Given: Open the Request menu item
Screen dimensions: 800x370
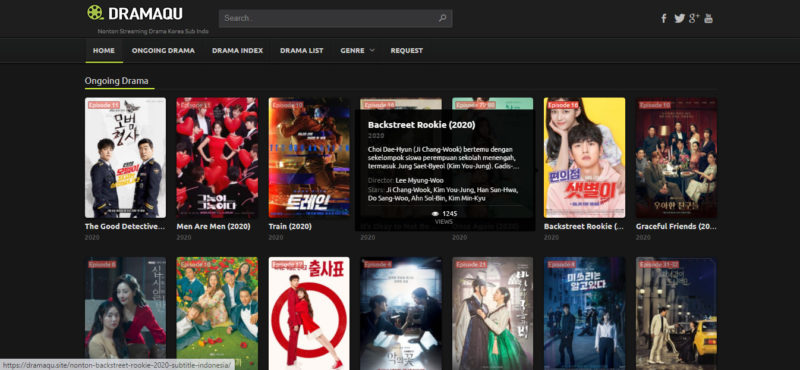Looking at the screenshot, I should tap(407, 51).
